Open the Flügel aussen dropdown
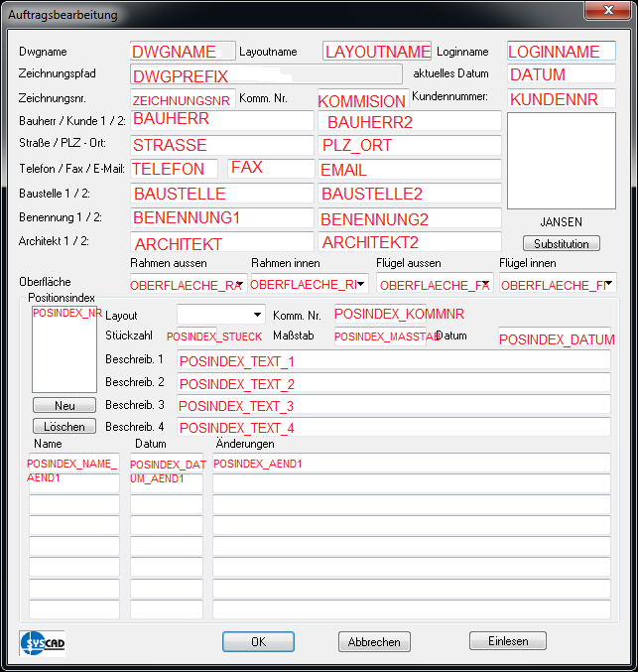Image resolution: width=638 pixels, height=672 pixels. click(484, 284)
